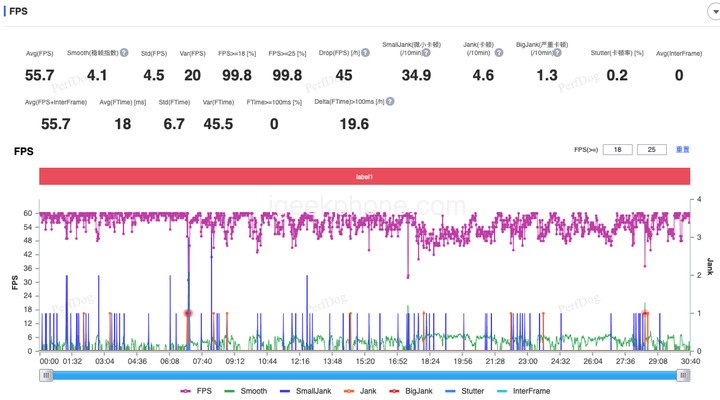Viewport: 720px width, 400px height.
Task: Open help icon for Delta(FTime)>100ms
Action: pyautogui.click(x=389, y=101)
